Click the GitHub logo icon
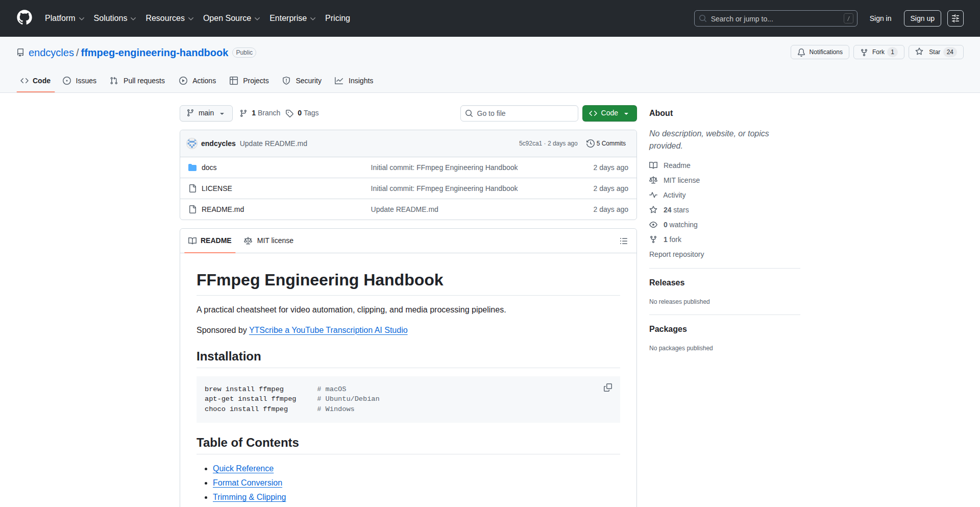The image size is (980, 507). coord(24,18)
